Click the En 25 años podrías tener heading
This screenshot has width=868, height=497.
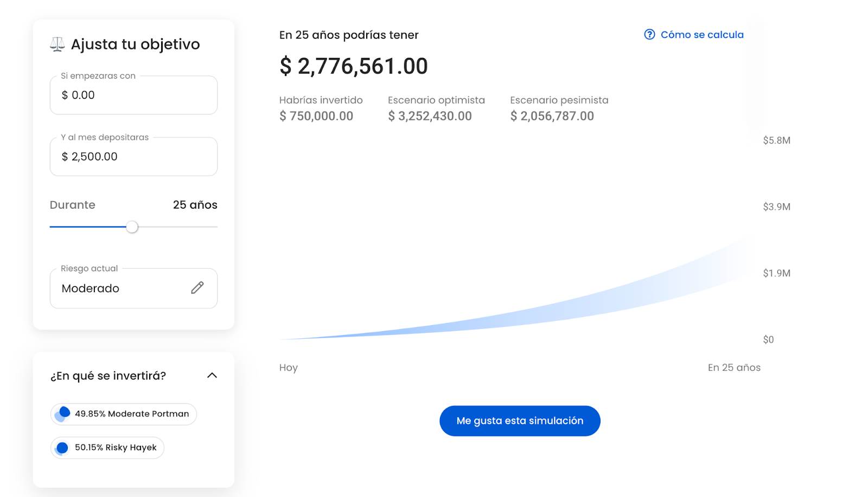(349, 35)
